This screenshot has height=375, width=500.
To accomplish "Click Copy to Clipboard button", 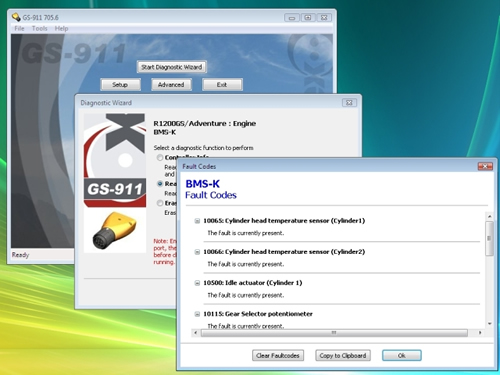I will 343,356.
